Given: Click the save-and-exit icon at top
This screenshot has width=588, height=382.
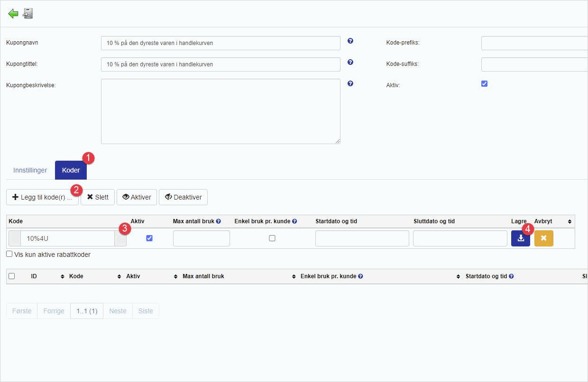Looking at the screenshot, I should [28, 14].
